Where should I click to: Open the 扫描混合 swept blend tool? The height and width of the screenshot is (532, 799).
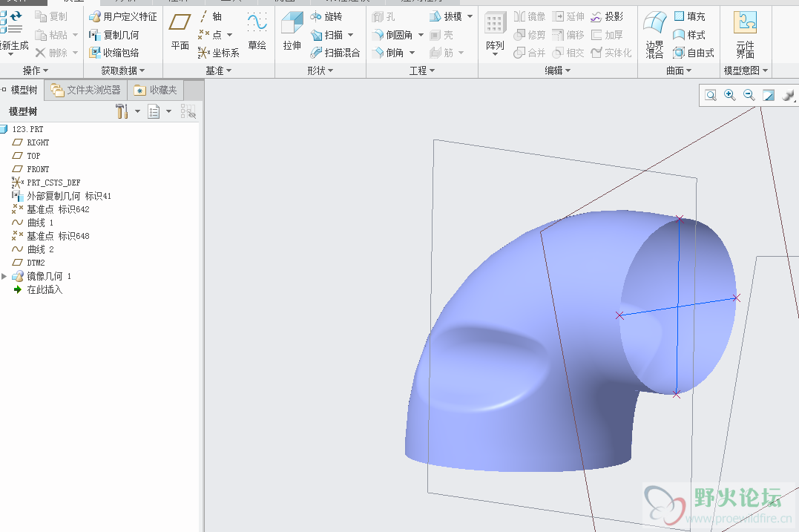point(335,53)
